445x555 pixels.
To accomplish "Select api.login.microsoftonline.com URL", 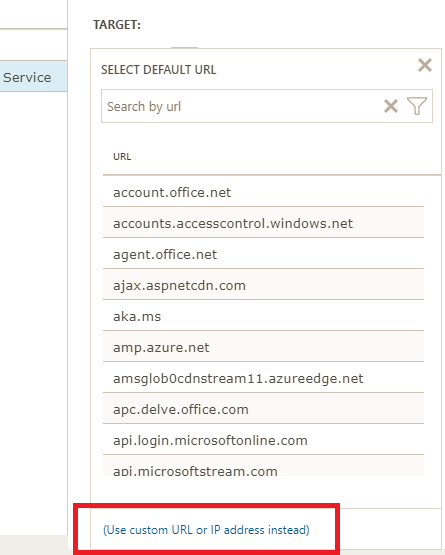I will tap(263, 440).
